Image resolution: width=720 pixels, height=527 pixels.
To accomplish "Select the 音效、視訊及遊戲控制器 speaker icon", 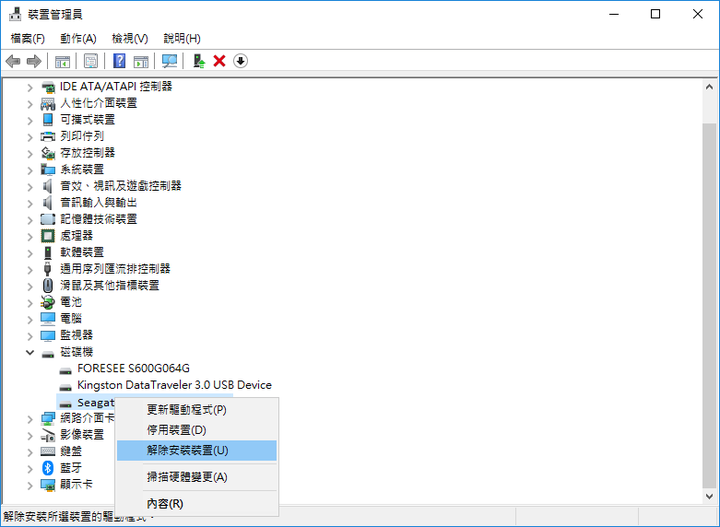I will 48,186.
